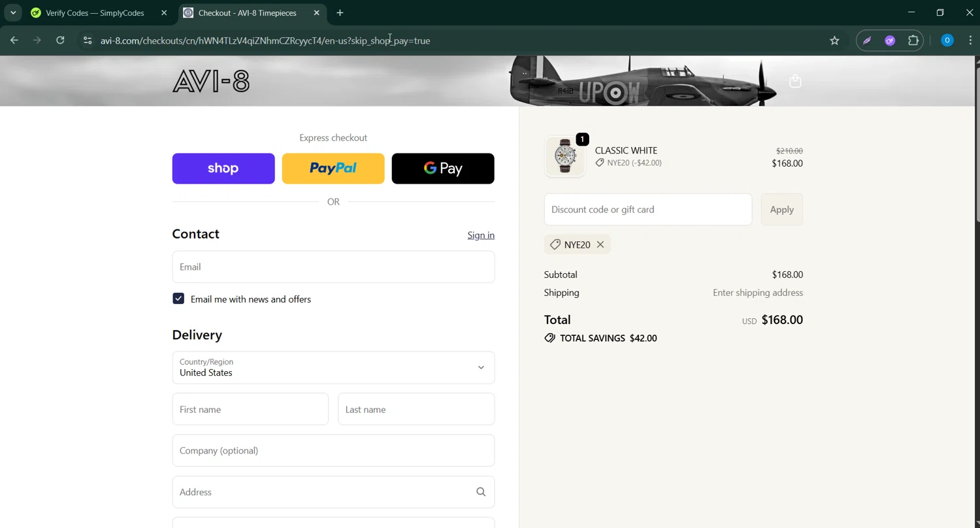Expand the Country/Region dropdown
The height and width of the screenshot is (528, 980).
(333, 367)
